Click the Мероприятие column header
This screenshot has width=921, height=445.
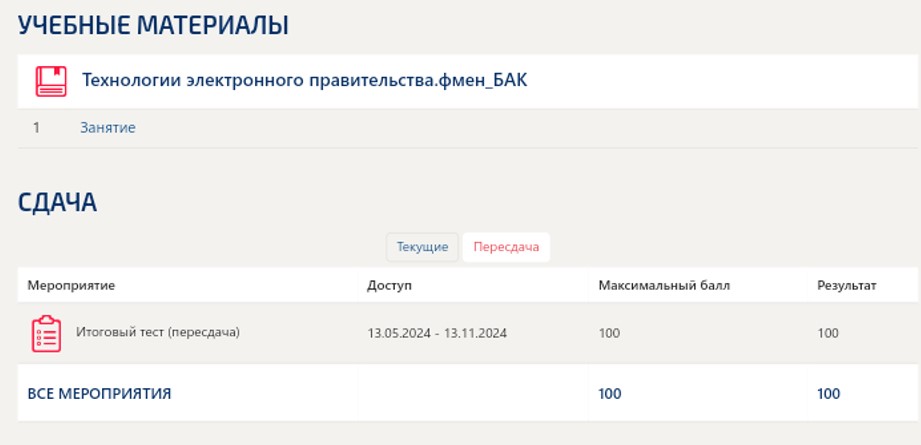[71, 286]
